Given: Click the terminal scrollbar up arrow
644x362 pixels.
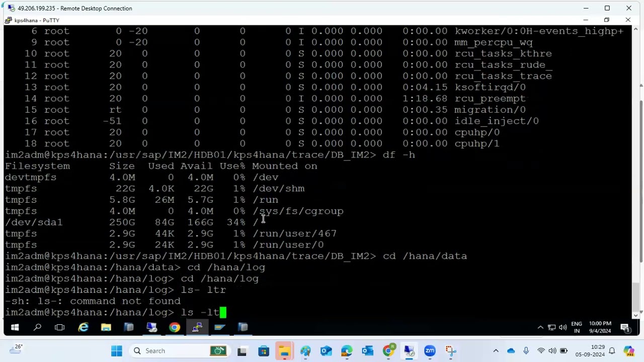Looking at the screenshot, I should pyautogui.click(x=635, y=30).
